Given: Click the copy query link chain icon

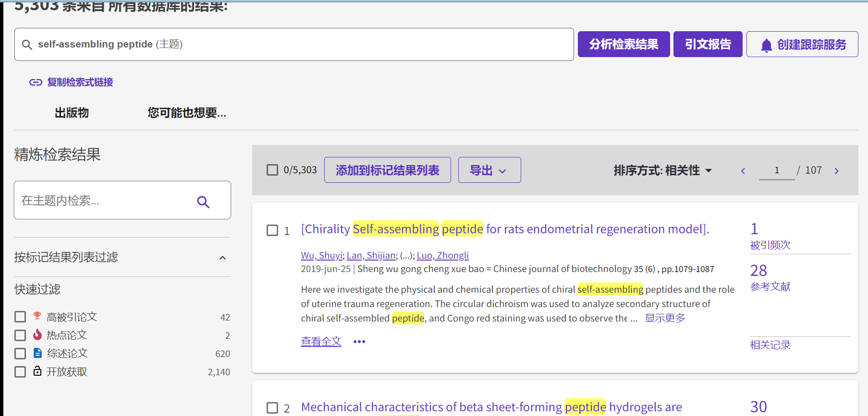Looking at the screenshot, I should pyautogui.click(x=36, y=83).
